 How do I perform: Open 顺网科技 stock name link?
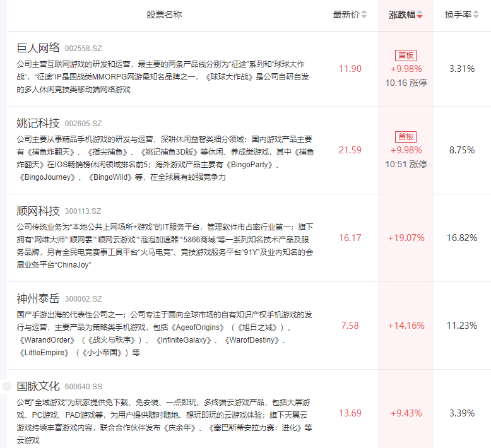click(x=38, y=211)
